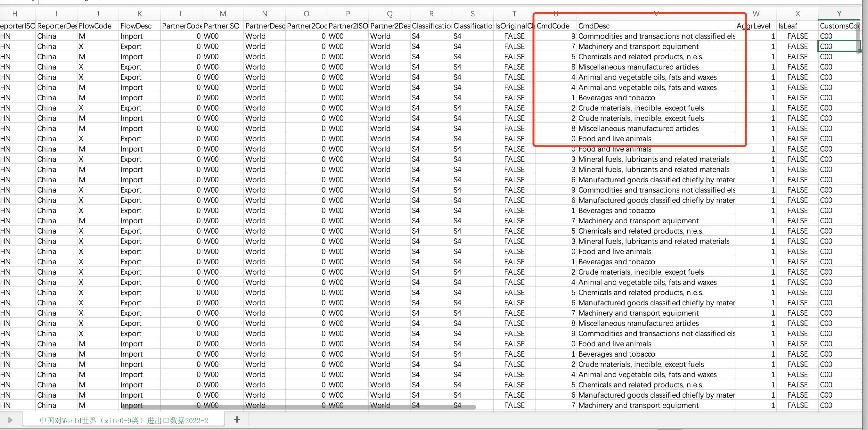Screen dimensions: 868x430
Task: Select column W header
Action: click(756, 13)
